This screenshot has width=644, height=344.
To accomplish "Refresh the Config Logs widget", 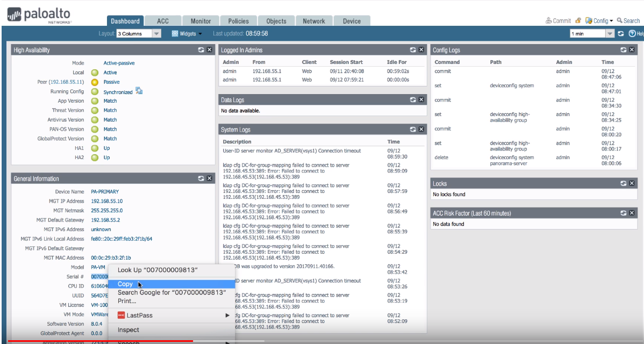I will pyautogui.click(x=623, y=50).
